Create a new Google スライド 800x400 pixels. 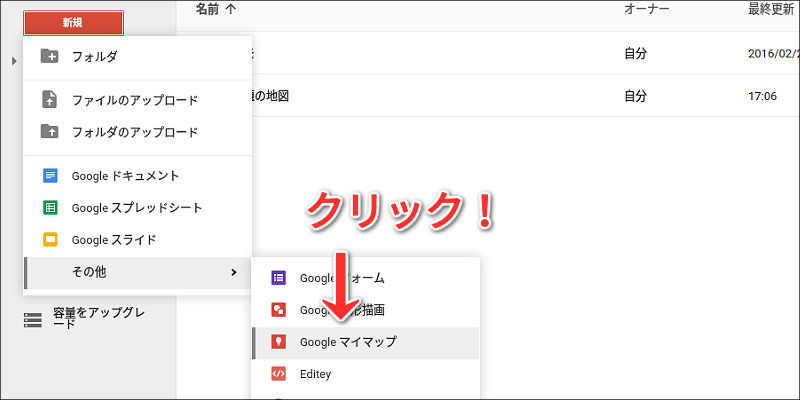click(137, 239)
